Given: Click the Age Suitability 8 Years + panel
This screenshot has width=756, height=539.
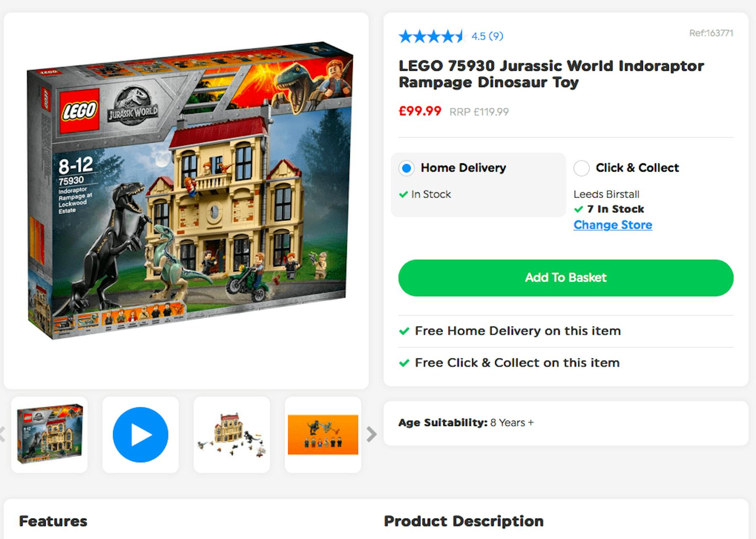Looking at the screenshot, I should [x=566, y=423].
